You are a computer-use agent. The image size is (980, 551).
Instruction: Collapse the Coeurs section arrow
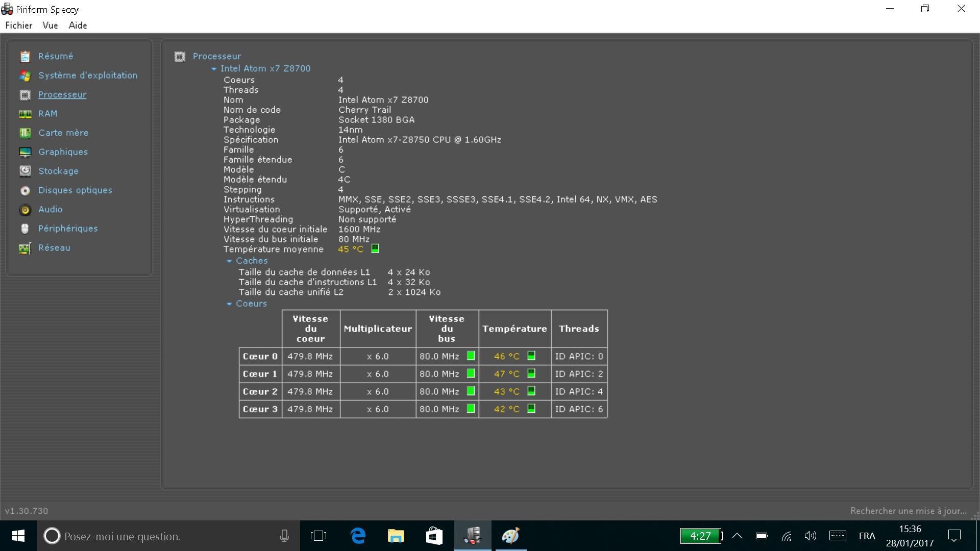[x=229, y=304]
